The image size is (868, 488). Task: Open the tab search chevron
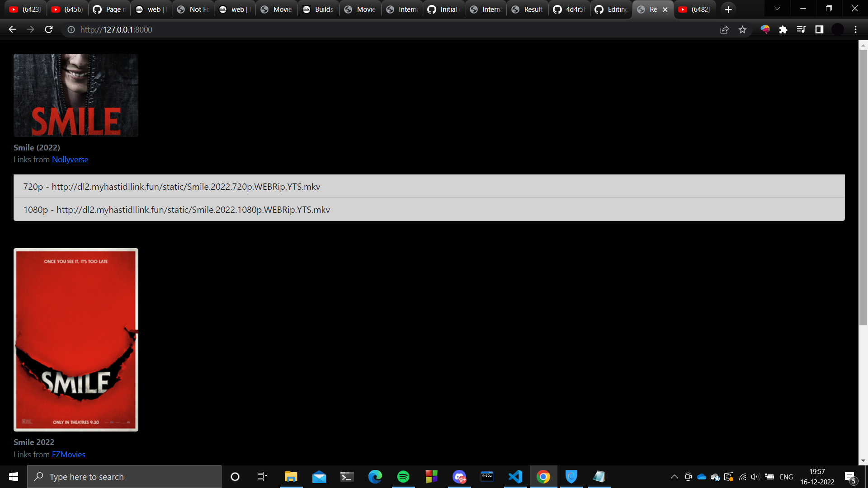pyautogui.click(x=777, y=9)
